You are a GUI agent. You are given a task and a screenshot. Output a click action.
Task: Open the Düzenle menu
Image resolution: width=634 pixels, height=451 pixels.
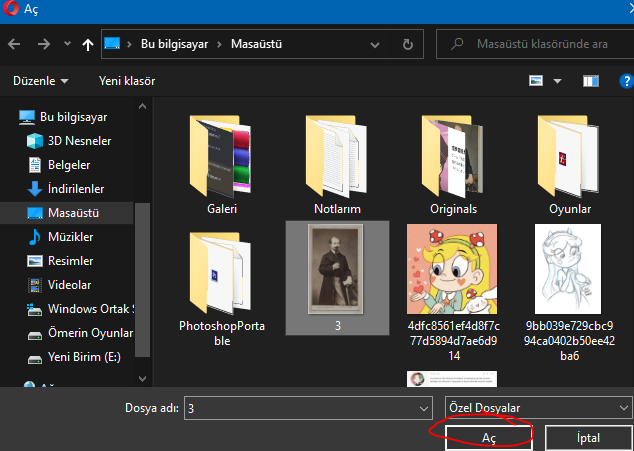[40, 81]
